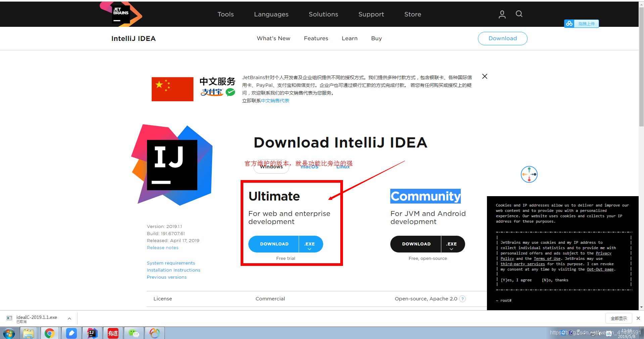Select the Windows platform tab
Image resolution: width=644 pixels, height=339 pixels.
pyautogui.click(x=271, y=167)
